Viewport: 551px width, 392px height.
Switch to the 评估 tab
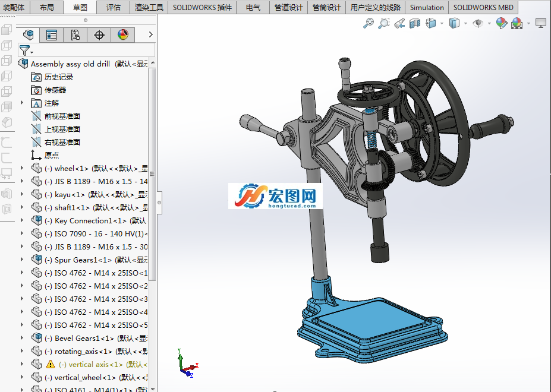pos(113,7)
